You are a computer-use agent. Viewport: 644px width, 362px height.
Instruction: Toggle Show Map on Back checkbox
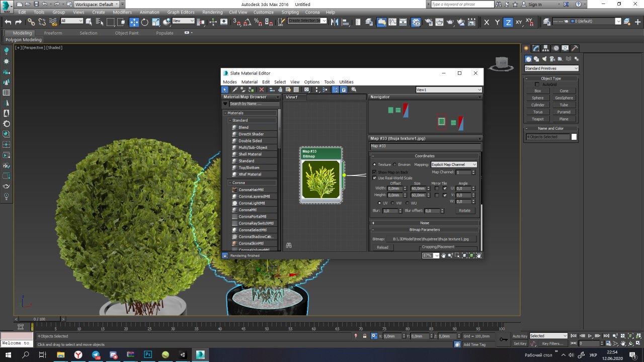[374, 172]
